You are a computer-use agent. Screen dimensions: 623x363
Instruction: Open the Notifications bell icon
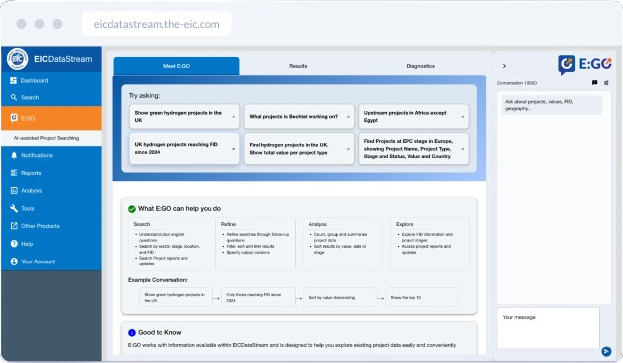pyautogui.click(x=14, y=155)
